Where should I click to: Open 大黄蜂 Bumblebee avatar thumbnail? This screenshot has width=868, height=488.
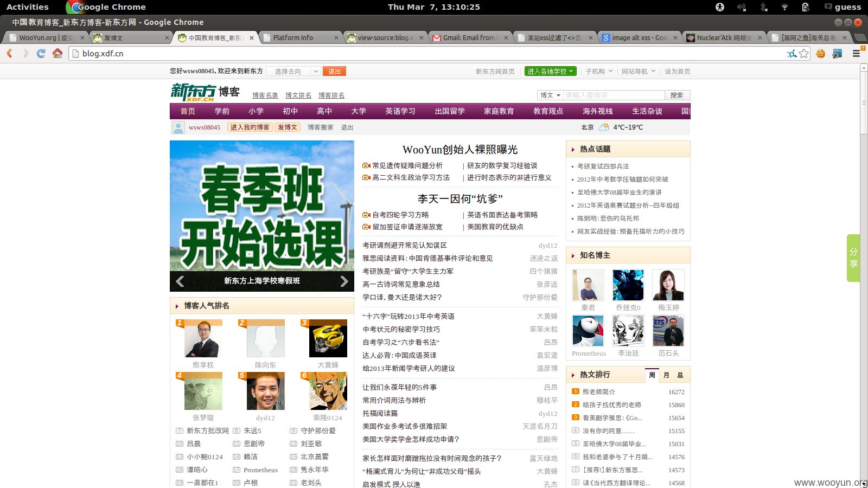pos(328,338)
